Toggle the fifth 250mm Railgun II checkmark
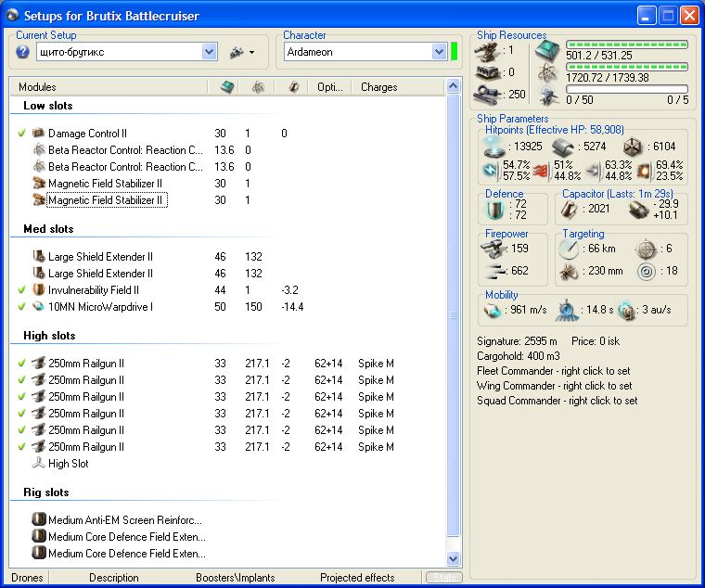Screen dimensions: 705x588 point(21,429)
